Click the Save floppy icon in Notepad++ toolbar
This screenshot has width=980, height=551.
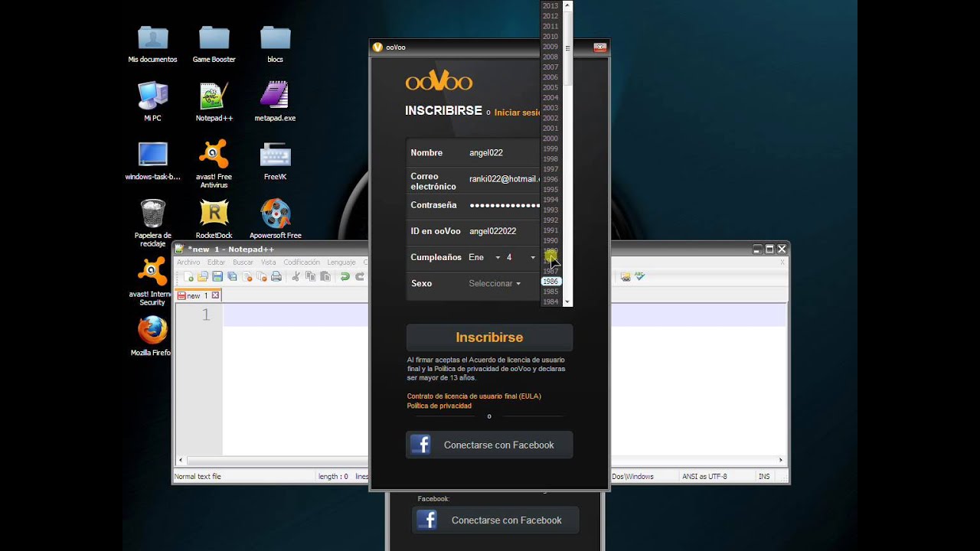[x=217, y=276]
